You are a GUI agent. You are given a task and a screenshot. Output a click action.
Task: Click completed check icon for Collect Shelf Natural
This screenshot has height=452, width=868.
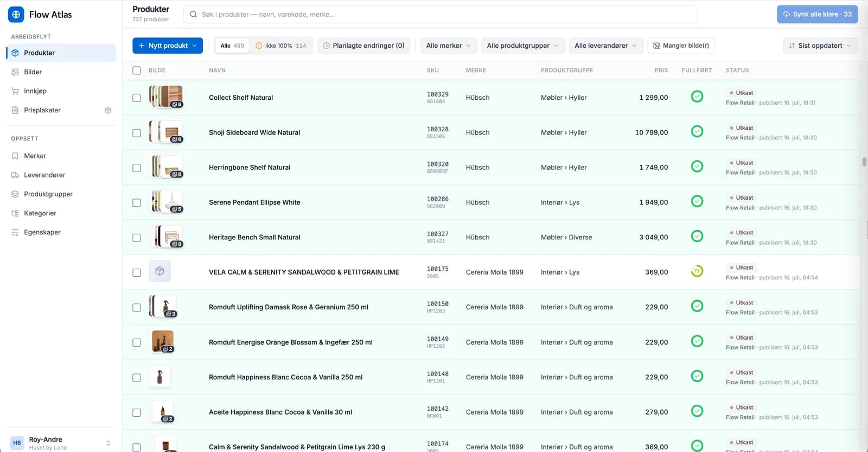tap(697, 97)
